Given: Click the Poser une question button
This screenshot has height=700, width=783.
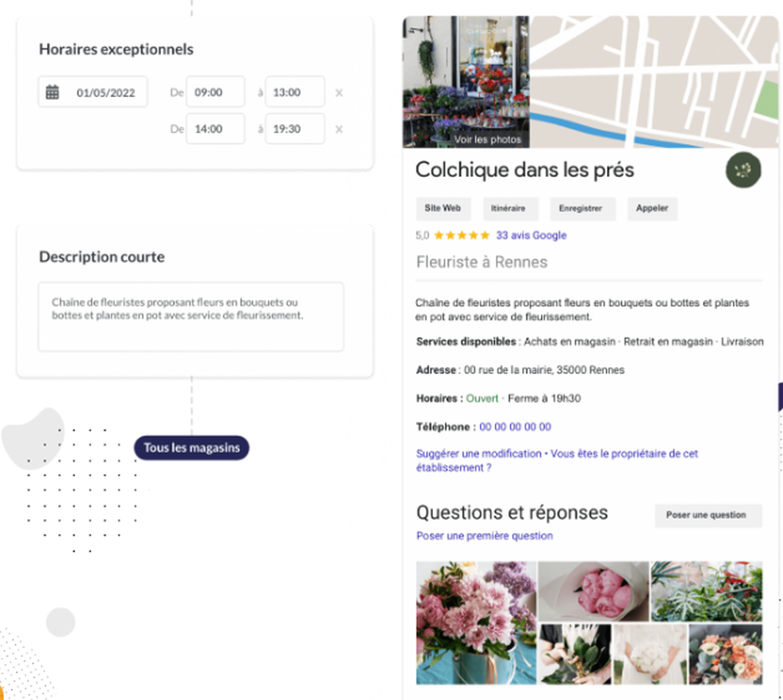Looking at the screenshot, I should pos(708,515).
